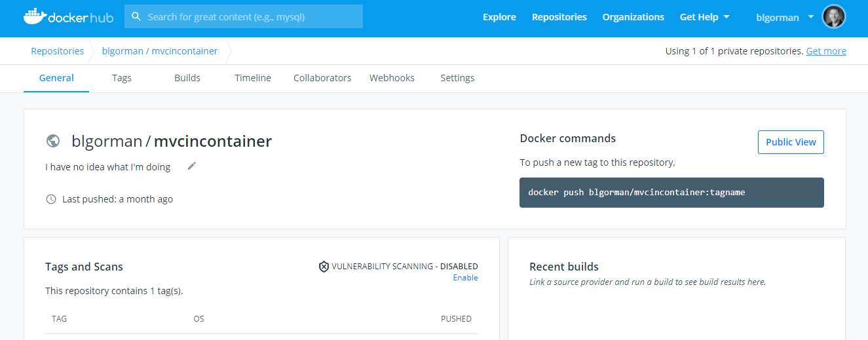Click the Public View button
This screenshot has height=340, width=868.
(x=791, y=142)
